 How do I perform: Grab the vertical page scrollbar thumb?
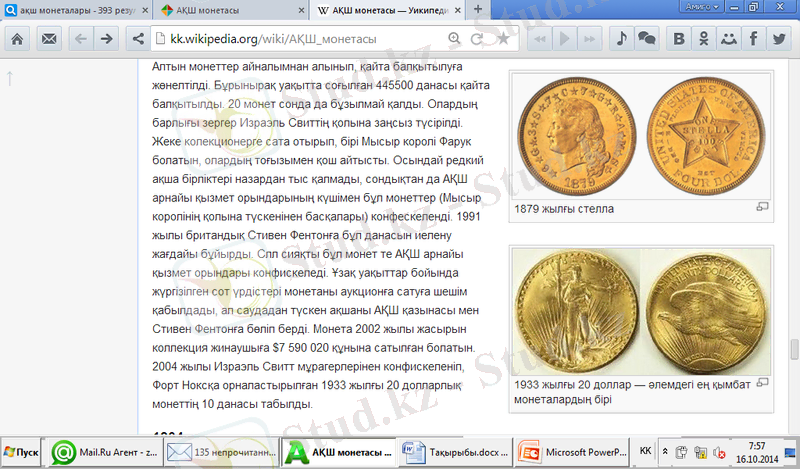[794, 350]
